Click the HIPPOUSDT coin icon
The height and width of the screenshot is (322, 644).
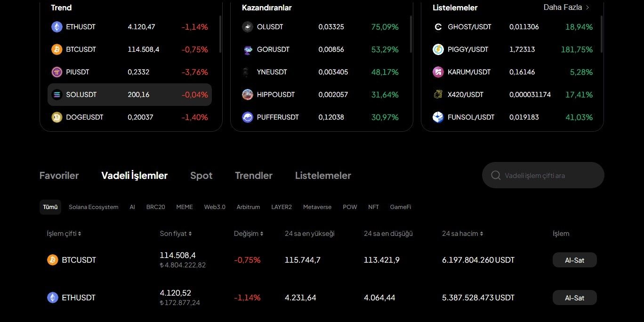(x=248, y=95)
